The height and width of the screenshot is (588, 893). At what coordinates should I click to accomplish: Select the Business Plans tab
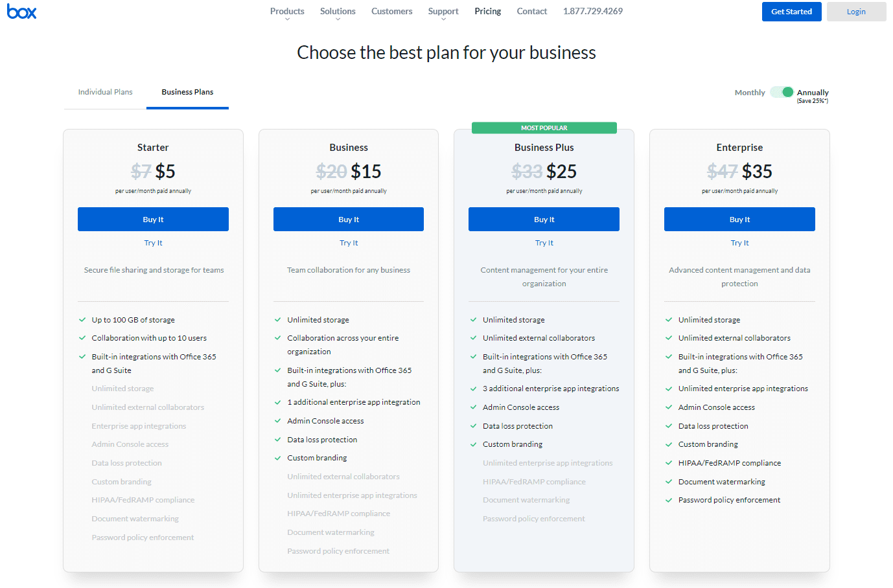(187, 92)
